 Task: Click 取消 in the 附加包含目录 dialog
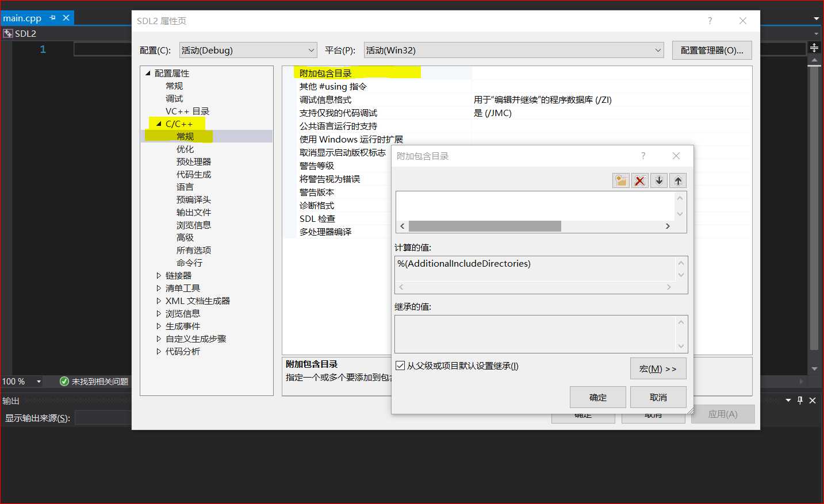tap(658, 397)
